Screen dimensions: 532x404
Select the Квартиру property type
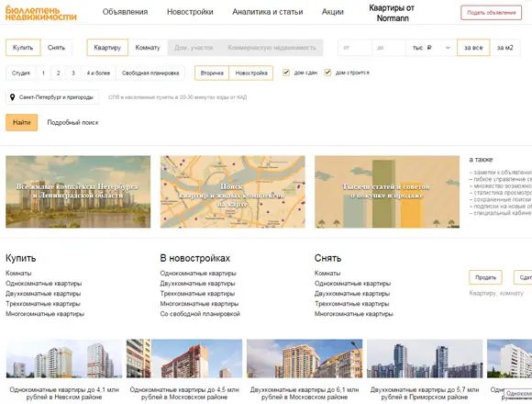pyautogui.click(x=107, y=48)
